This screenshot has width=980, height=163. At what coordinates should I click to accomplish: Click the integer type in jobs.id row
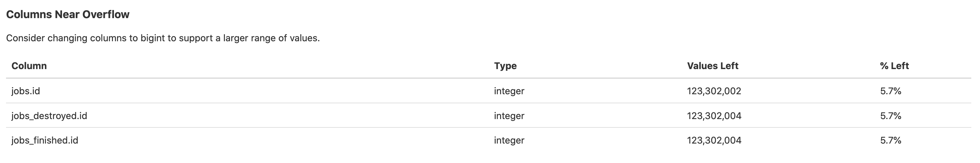(509, 91)
